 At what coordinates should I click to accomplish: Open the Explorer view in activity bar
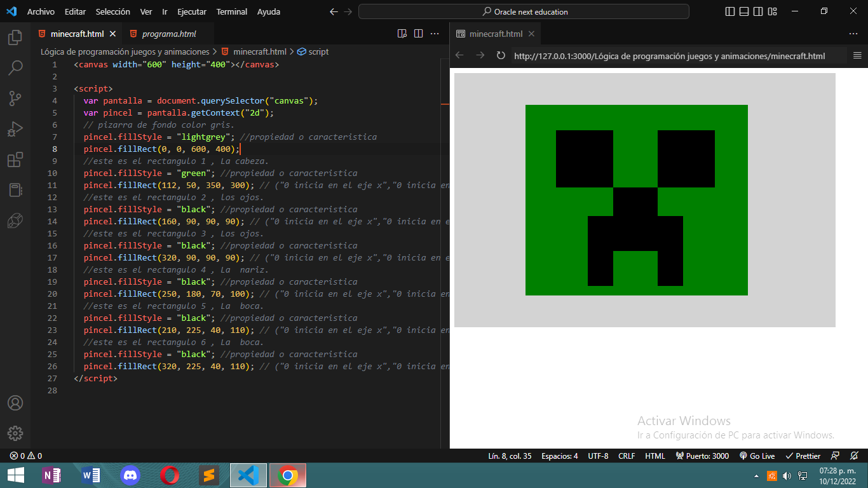(x=15, y=37)
